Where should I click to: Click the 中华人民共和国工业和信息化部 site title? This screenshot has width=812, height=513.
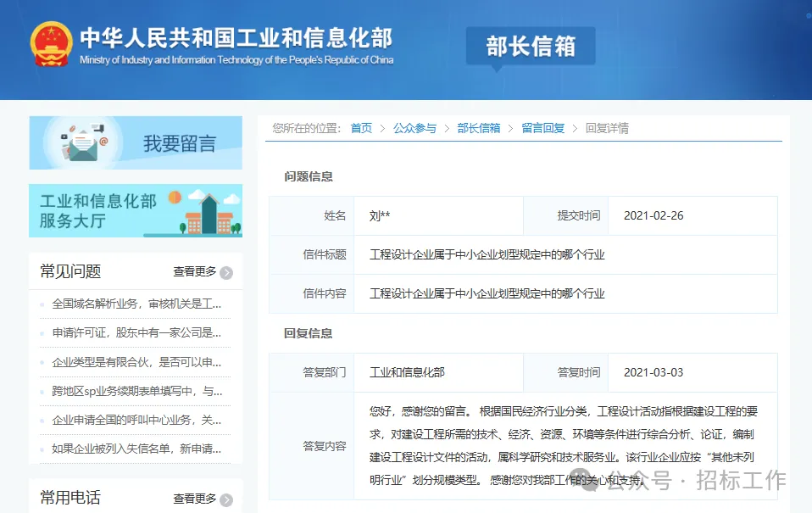[236, 37]
